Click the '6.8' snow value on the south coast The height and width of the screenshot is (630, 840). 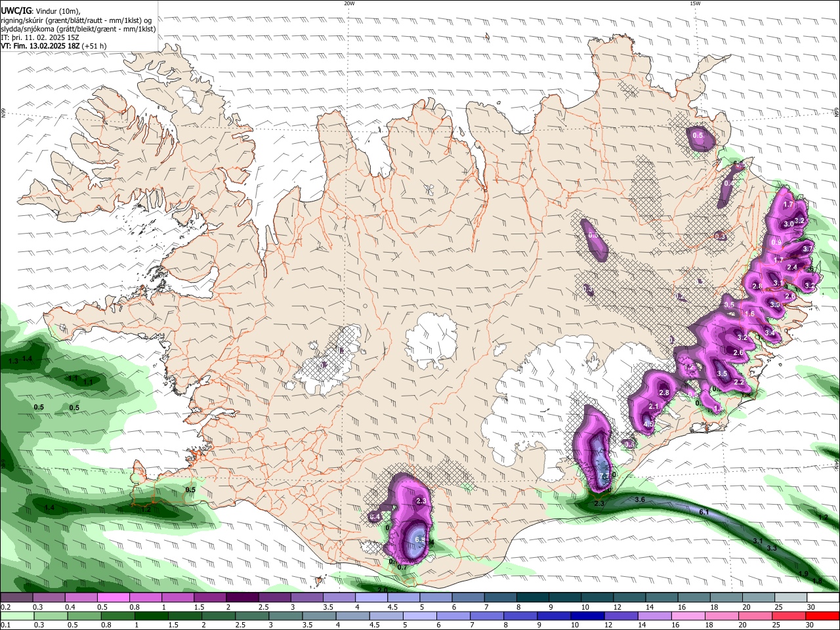[421, 539]
